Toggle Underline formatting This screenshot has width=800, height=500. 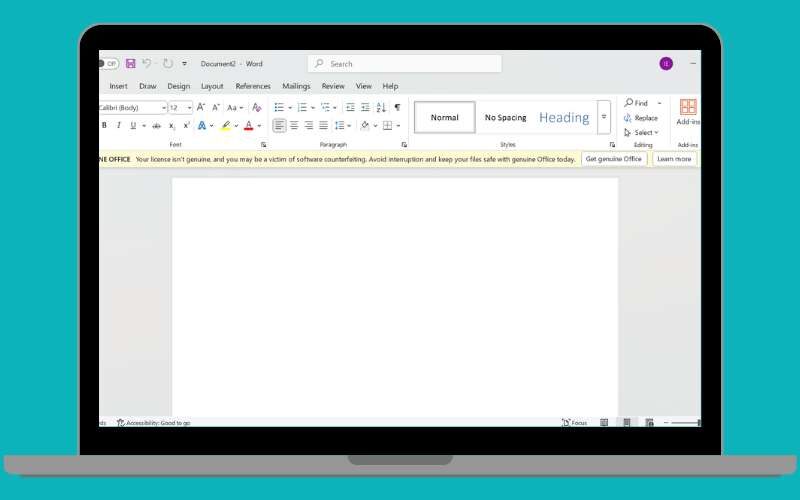click(133, 126)
